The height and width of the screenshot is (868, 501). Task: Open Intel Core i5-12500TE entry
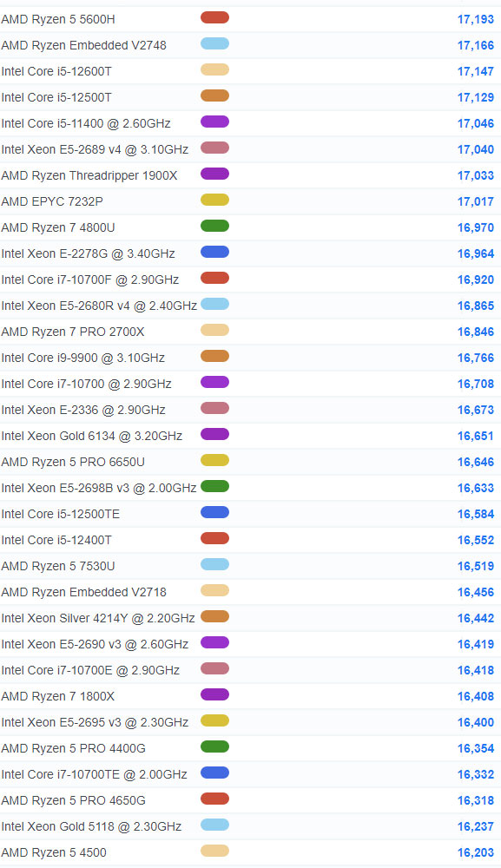[x=60, y=514]
